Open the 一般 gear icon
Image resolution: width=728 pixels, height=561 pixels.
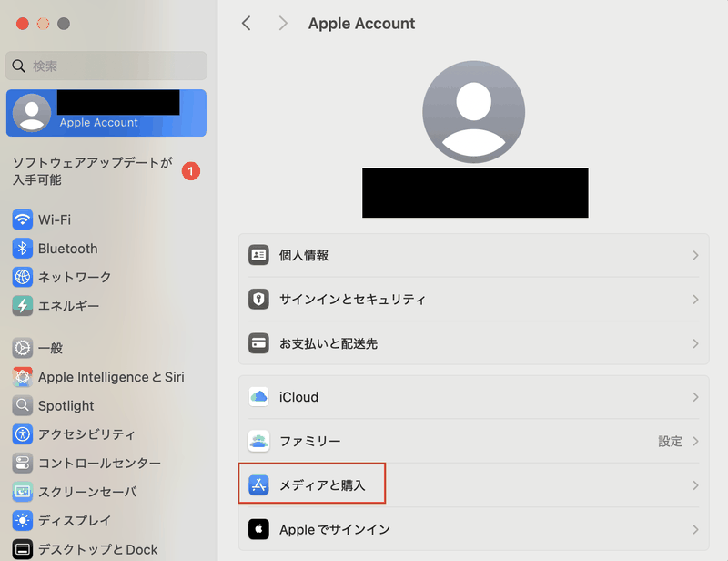click(22, 348)
